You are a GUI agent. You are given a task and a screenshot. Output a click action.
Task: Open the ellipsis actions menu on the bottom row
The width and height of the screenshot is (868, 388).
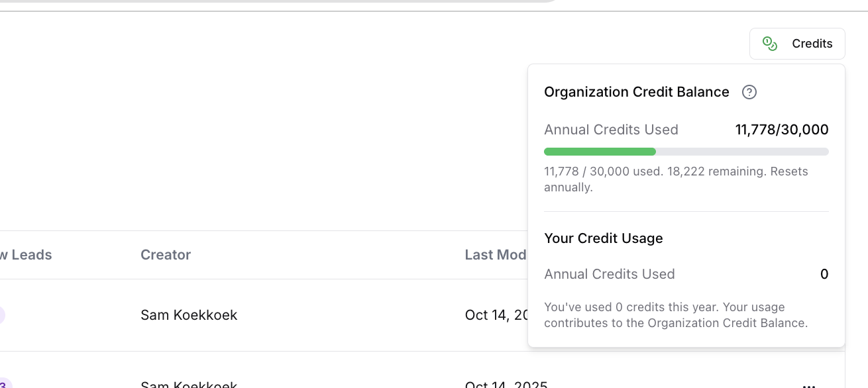tap(808, 386)
